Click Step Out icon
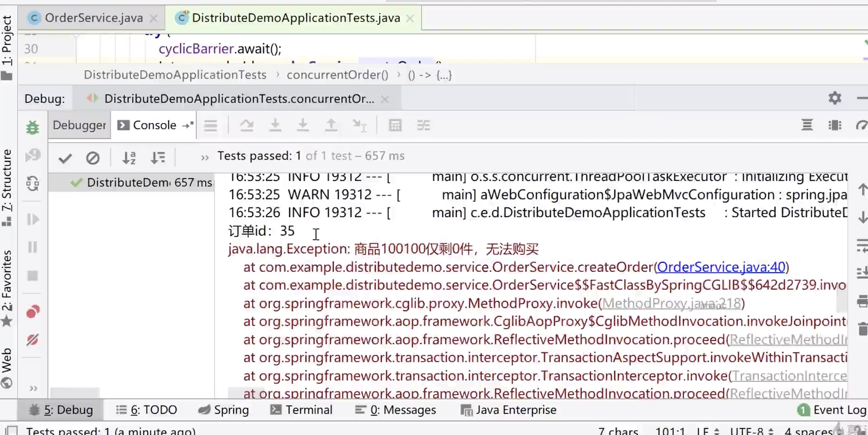 [x=331, y=126]
